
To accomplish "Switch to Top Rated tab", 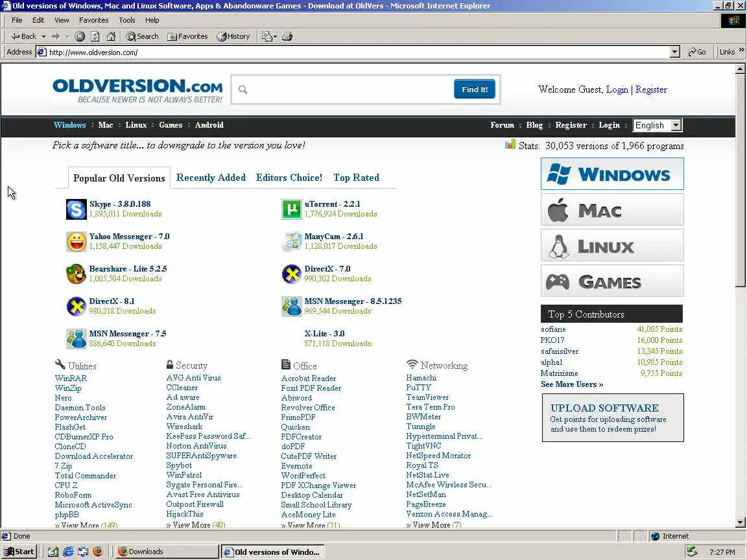I will [x=357, y=178].
